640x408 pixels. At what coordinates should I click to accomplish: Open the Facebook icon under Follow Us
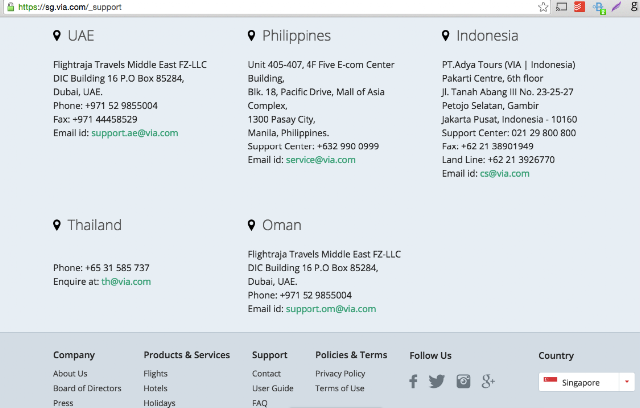coord(413,381)
